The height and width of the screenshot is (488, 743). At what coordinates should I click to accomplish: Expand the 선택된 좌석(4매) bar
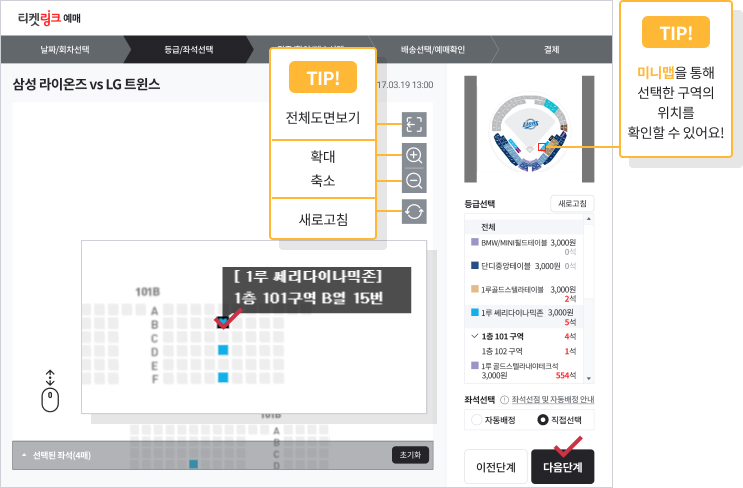pos(223,455)
